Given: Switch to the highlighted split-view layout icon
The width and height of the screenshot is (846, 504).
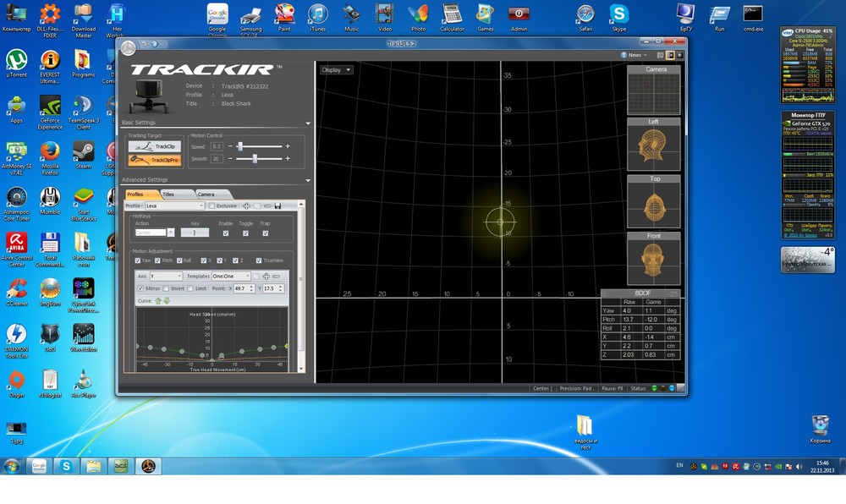Looking at the screenshot, I should pyautogui.click(x=670, y=55).
